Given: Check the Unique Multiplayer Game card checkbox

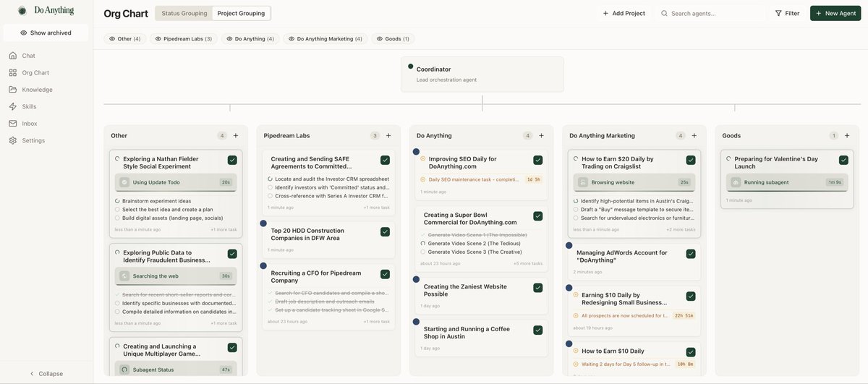Looking at the screenshot, I should (232, 347).
